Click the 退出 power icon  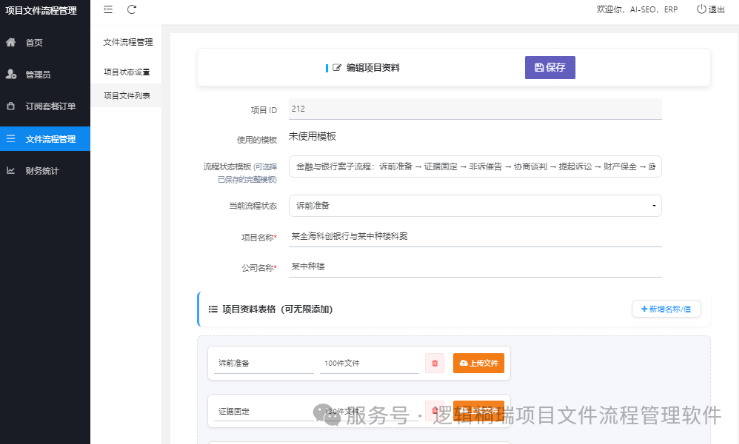(x=701, y=9)
